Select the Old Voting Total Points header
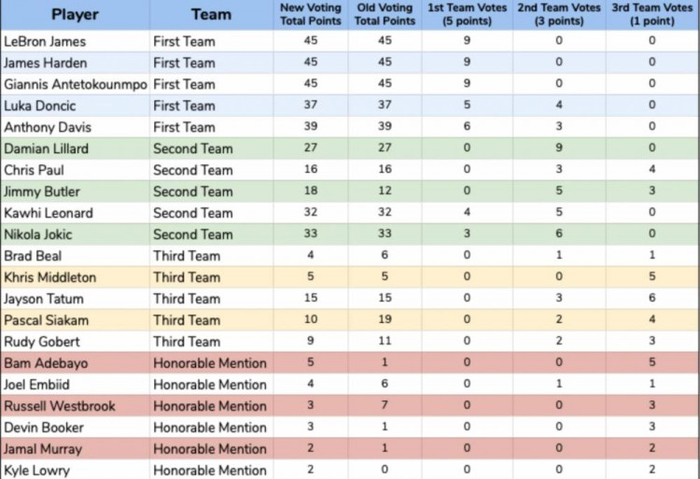Viewport: 700px width, 479px height. 384,15
